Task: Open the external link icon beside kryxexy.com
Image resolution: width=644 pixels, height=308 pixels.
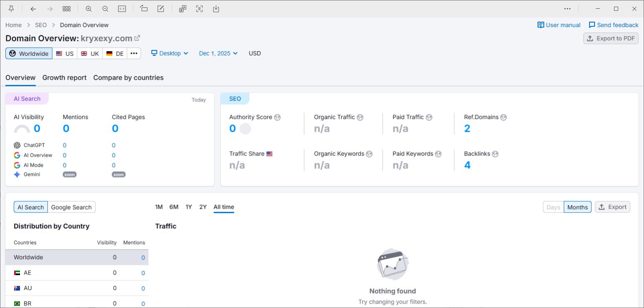Action: coord(137,38)
